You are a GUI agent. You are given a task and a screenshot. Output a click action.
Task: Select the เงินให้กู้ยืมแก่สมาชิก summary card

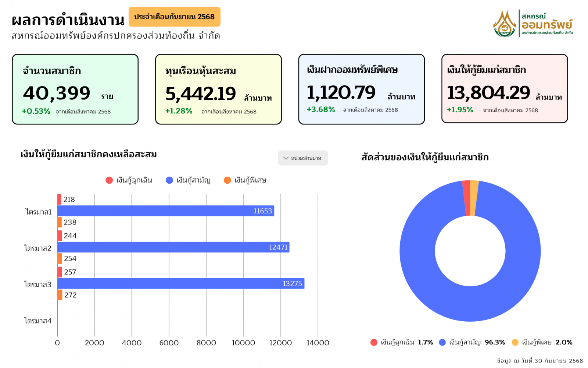(x=504, y=88)
